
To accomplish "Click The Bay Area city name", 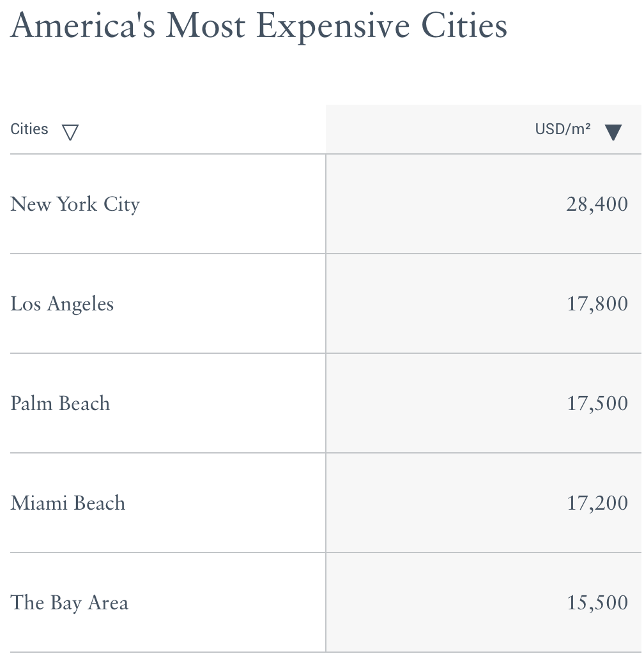I will [x=69, y=603].
